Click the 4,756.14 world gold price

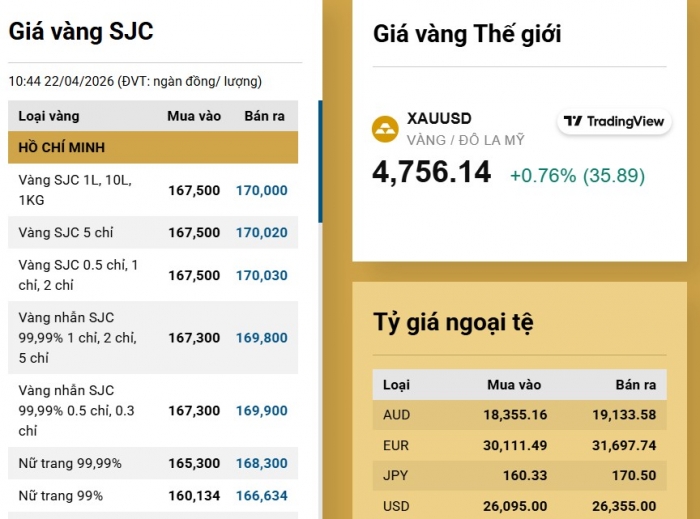point(432,172)
